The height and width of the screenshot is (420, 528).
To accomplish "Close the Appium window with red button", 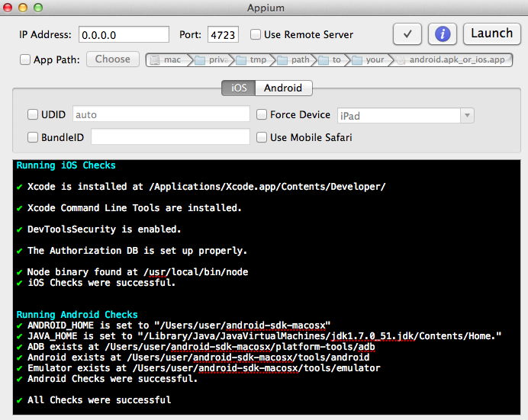I will click(8, 8).
